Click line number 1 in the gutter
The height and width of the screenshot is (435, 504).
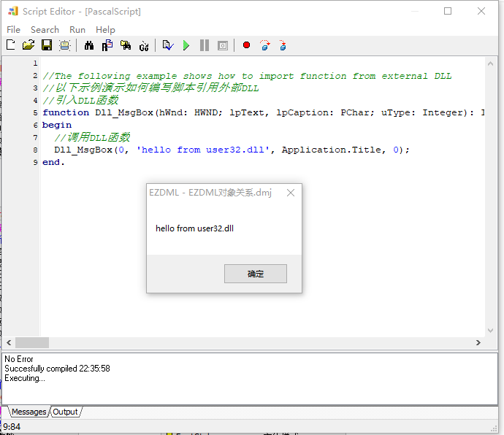click(35, 63)
